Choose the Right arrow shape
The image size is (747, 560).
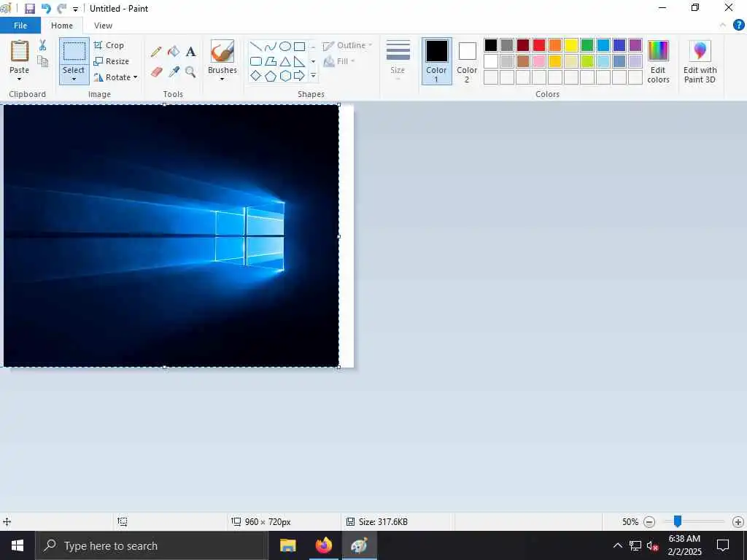[x=299, y=76]
